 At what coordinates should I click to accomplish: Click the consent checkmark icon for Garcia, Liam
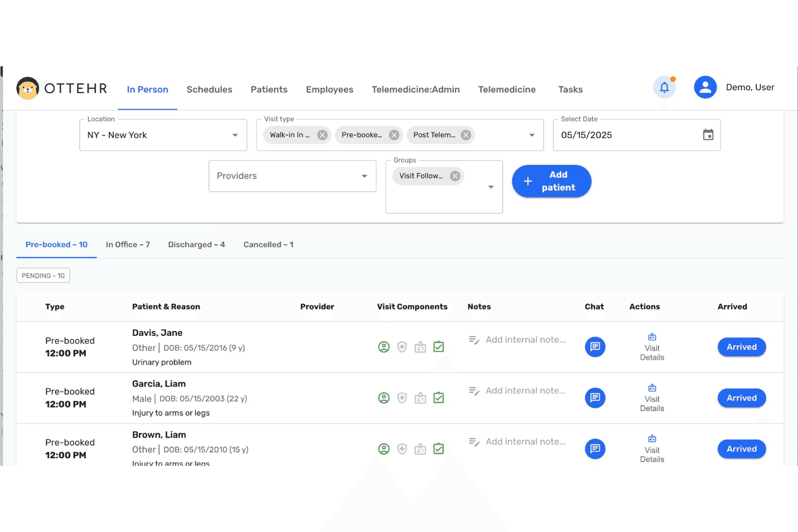pos(439,398)
